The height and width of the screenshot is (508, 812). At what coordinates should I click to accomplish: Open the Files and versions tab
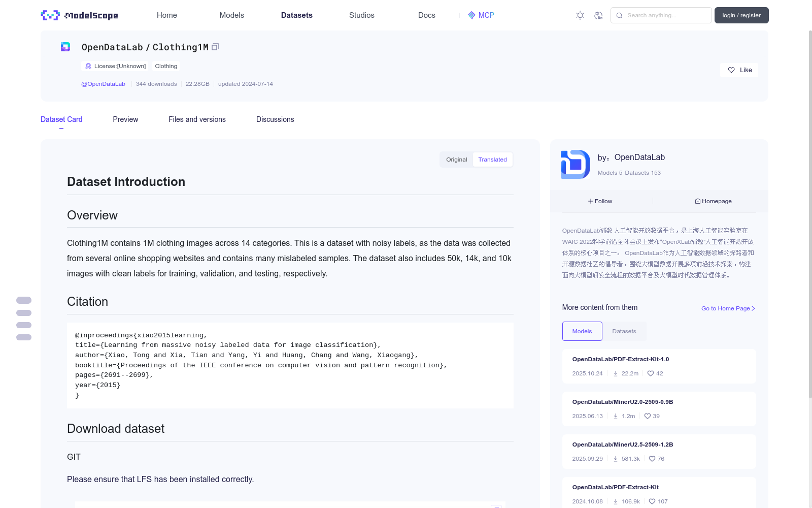pos(197,119)
